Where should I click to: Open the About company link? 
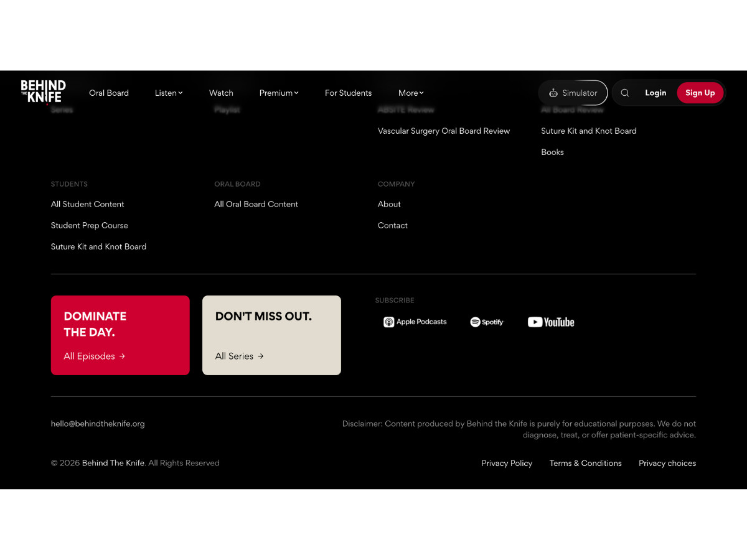(389, 204)
